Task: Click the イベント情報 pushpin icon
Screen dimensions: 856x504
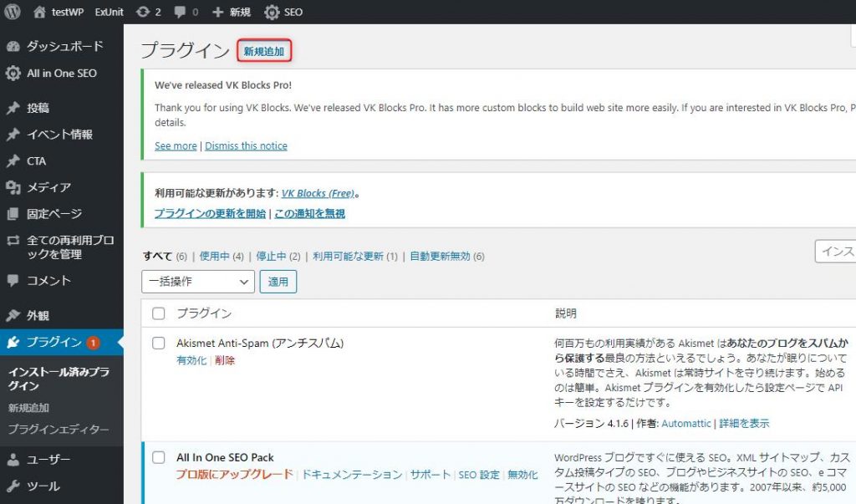Action: click(13, 135)
